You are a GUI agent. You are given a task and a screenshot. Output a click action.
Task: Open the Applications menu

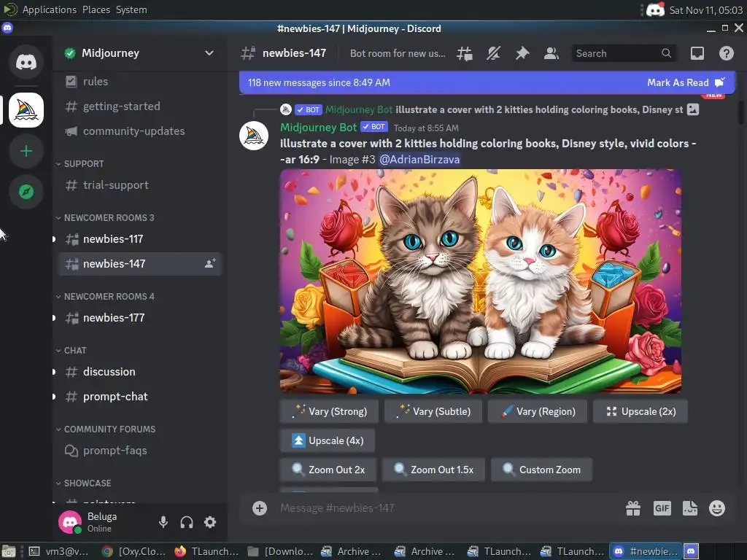pos(50,9)
